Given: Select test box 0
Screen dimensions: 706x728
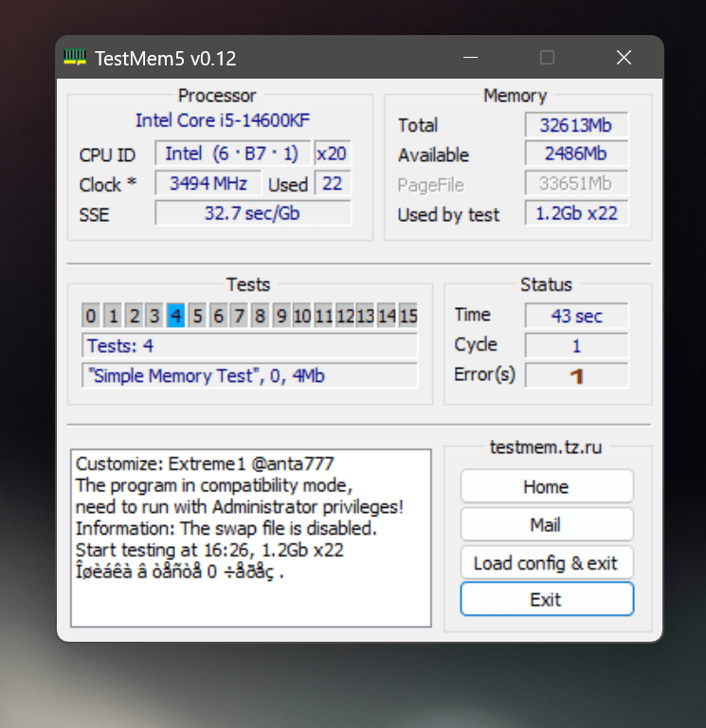Looking at the screenshot, I should click(91, 316).
